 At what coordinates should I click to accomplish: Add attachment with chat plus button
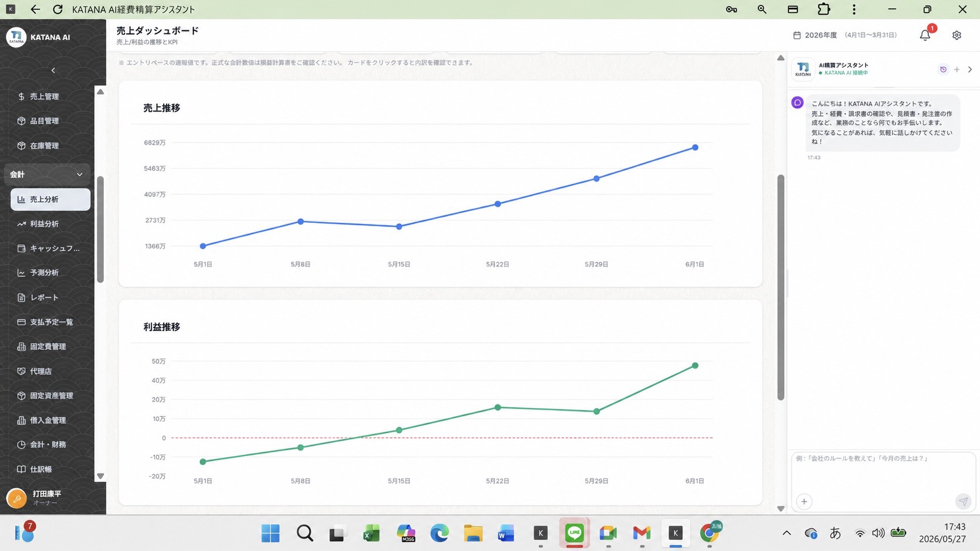point(804,501)
